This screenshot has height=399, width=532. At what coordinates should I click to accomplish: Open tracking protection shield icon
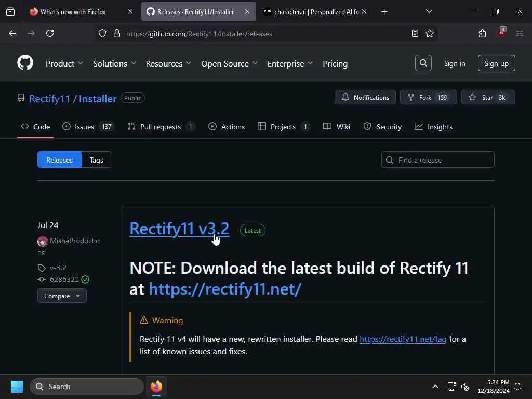[x=102, y=34]
